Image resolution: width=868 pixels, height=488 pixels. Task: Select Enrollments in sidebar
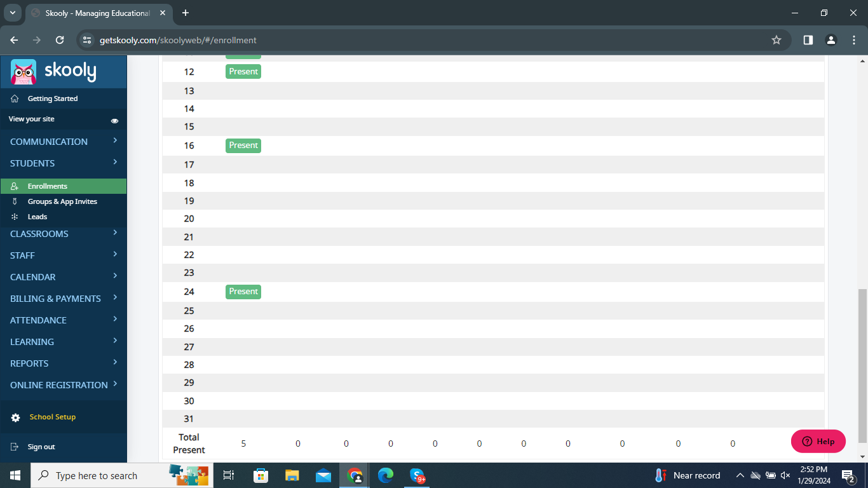tap(64, 186)
